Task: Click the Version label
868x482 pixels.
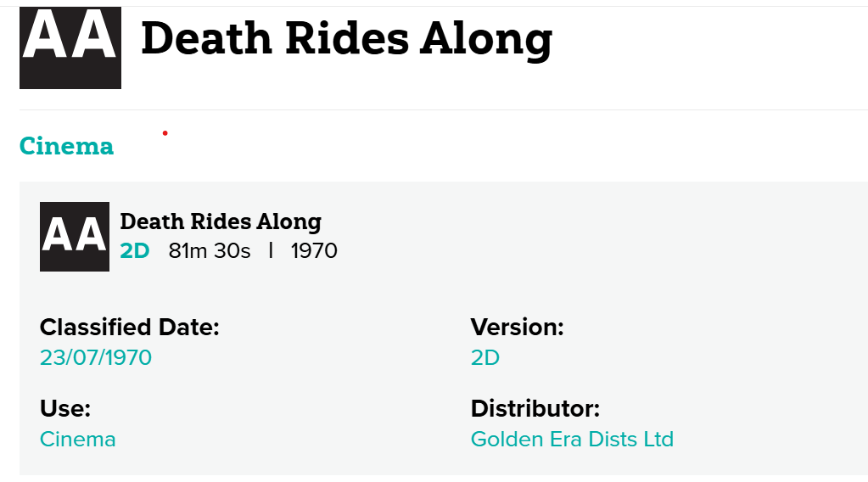Action: pos(518,328)
